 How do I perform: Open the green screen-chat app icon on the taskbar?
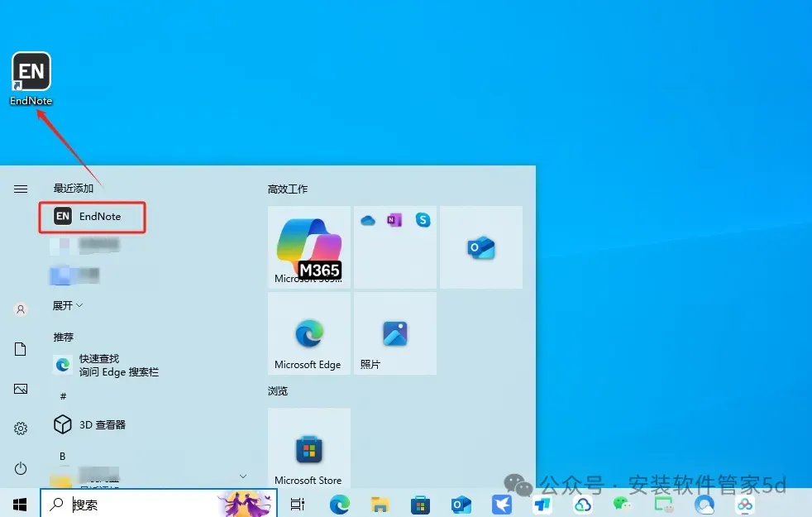(663, 505)
